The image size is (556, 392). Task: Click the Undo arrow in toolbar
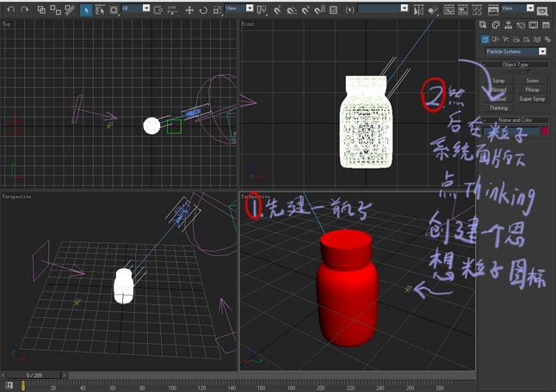(10, 9)
